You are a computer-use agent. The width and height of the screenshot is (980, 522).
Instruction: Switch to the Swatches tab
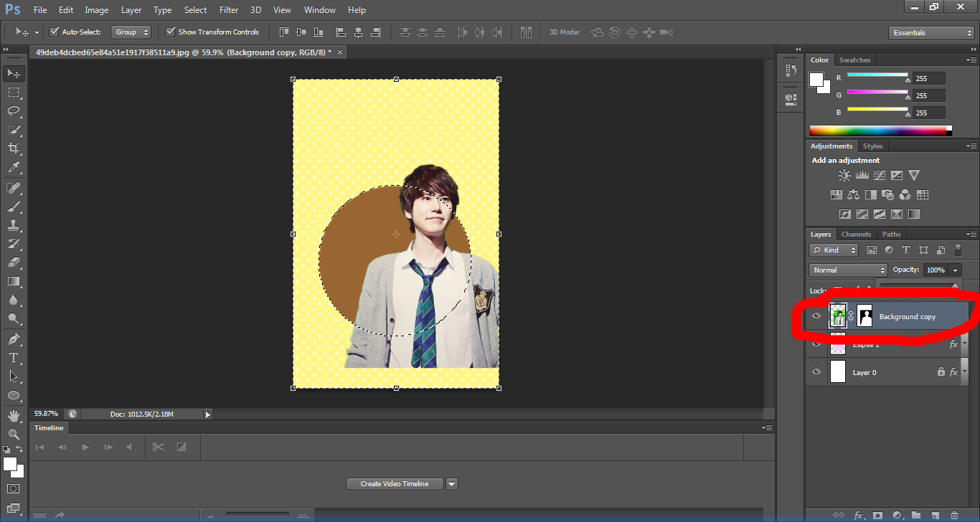[854, 60]
